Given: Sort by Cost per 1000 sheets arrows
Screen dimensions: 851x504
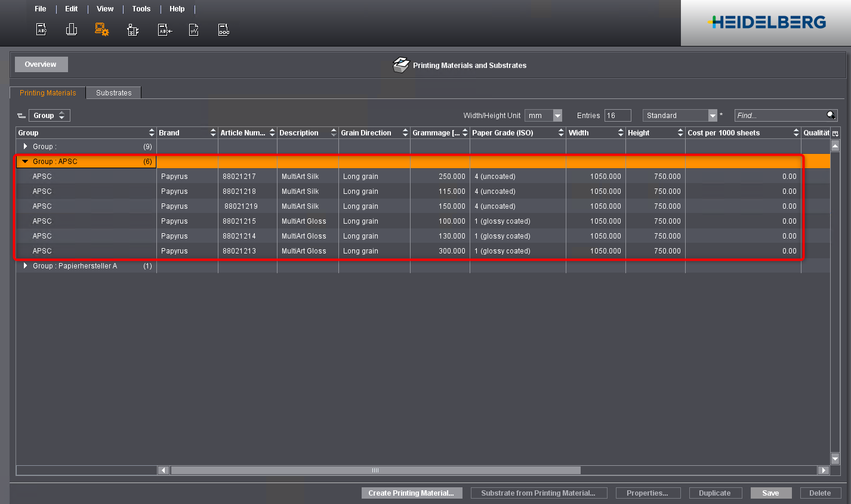Looking at the screenshot, I should tap(796, 132).
